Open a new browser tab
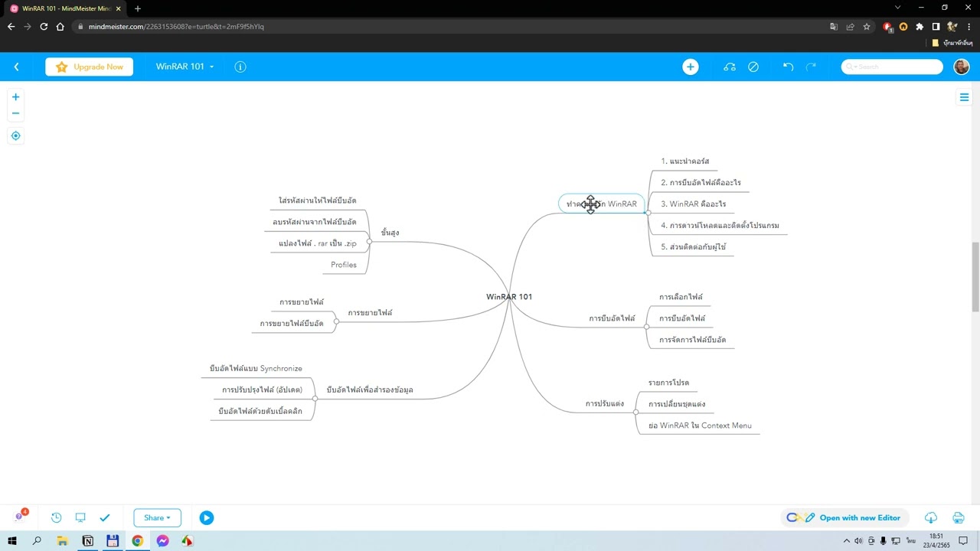Viewport: 980px width, 551px height. click(x=138, y=8)
